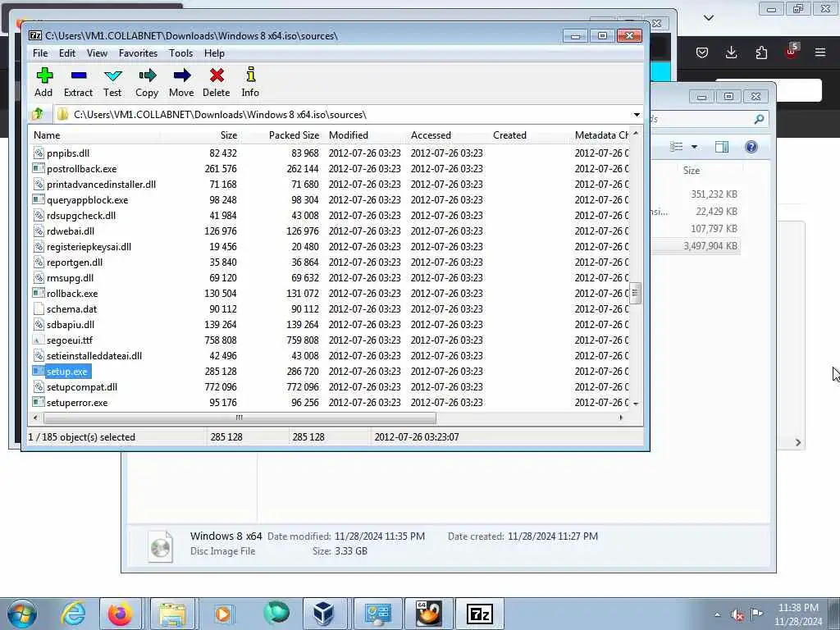The image size is (840, 630).
Task: Open Firefox extensions puzzle icon
Action: click(761, 52)
